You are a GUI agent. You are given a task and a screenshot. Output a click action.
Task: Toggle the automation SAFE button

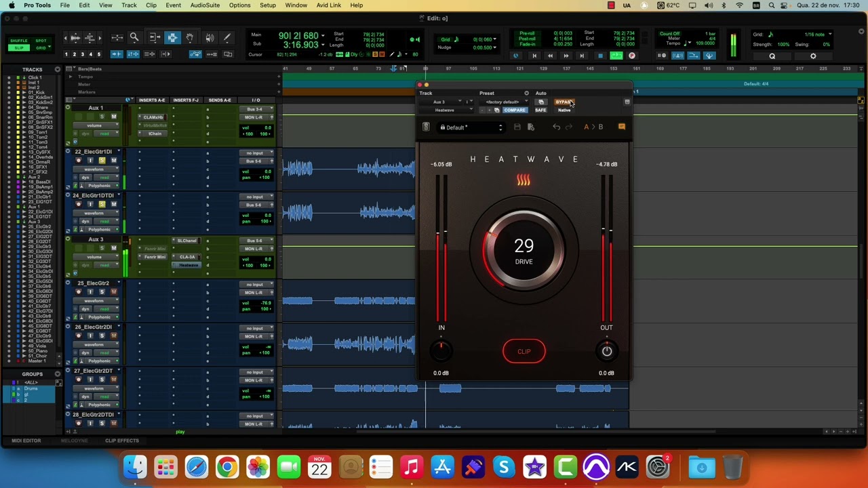[x=540, y=110]
